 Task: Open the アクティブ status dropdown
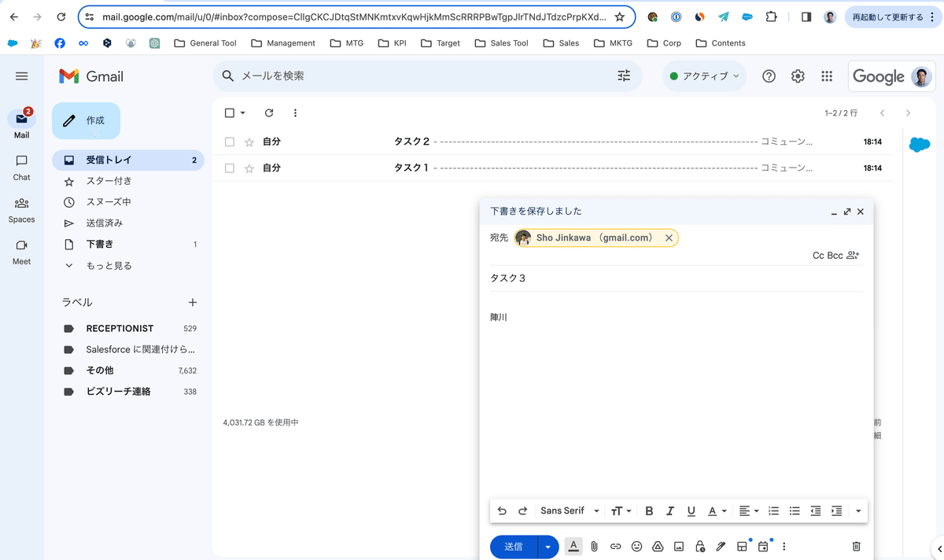click(704, 76)
